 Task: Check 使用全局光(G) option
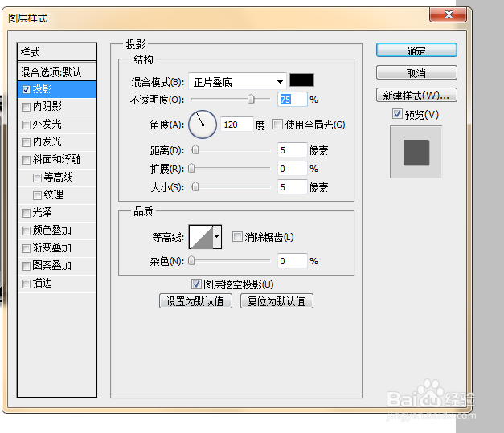point(277,125)
